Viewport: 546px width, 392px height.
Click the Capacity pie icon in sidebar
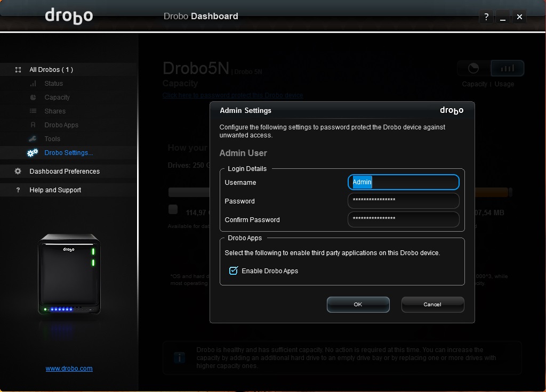(x=33, y=97)
